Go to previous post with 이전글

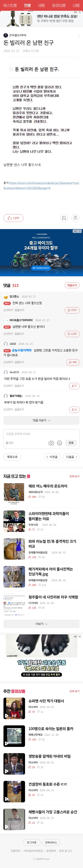pos(52,457)
